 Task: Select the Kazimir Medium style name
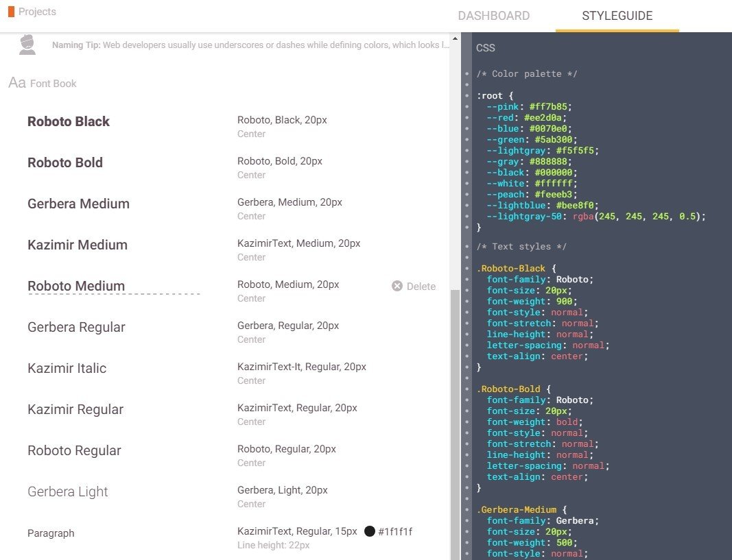(78, 244)
